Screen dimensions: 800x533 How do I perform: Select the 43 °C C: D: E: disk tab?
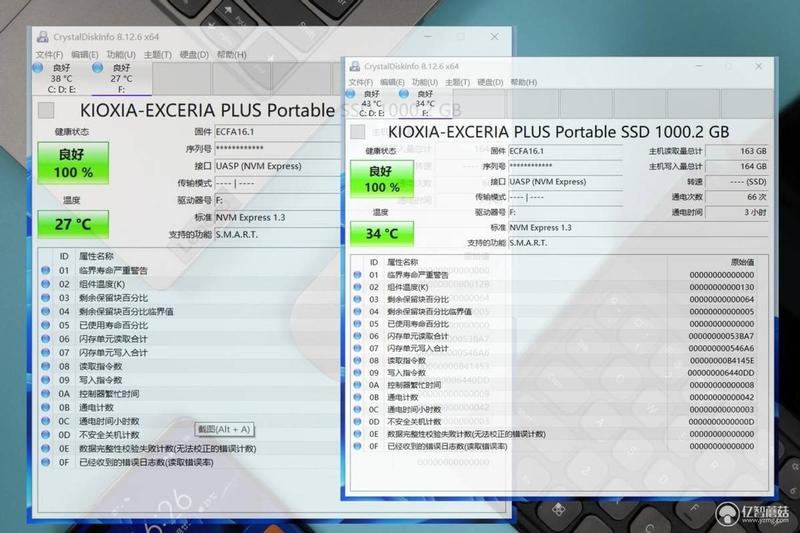371,104
